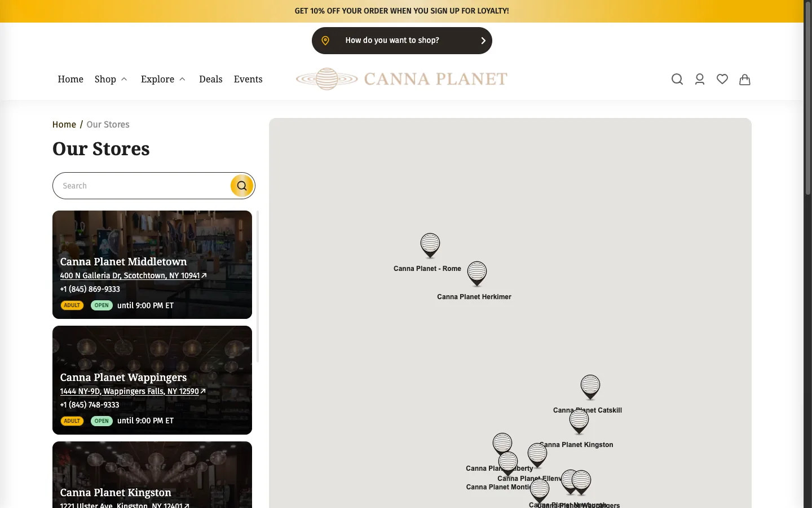812x508 pixels.
Task: Click the ADULT badge on Middletown card
Action: click(72, 305)
